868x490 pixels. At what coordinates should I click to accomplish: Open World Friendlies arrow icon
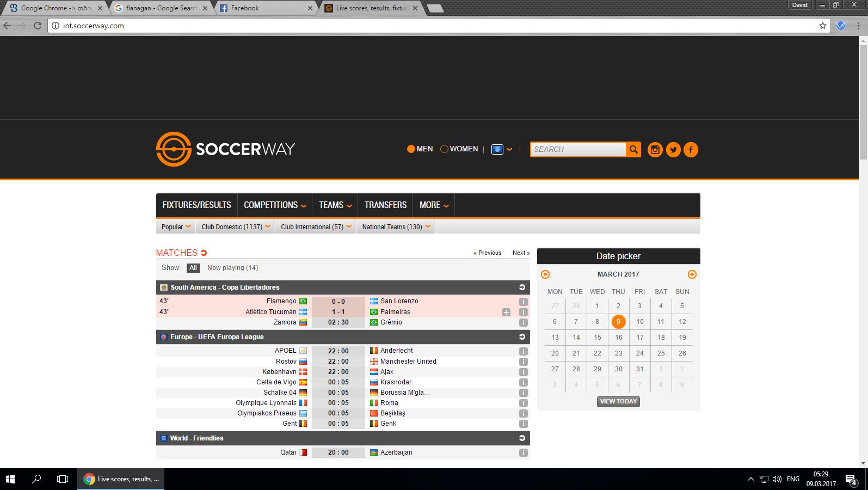click(522, 438)
